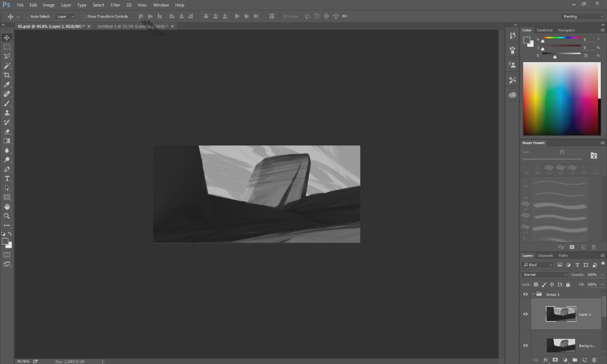Select the Hand tool

pos(7,207)
